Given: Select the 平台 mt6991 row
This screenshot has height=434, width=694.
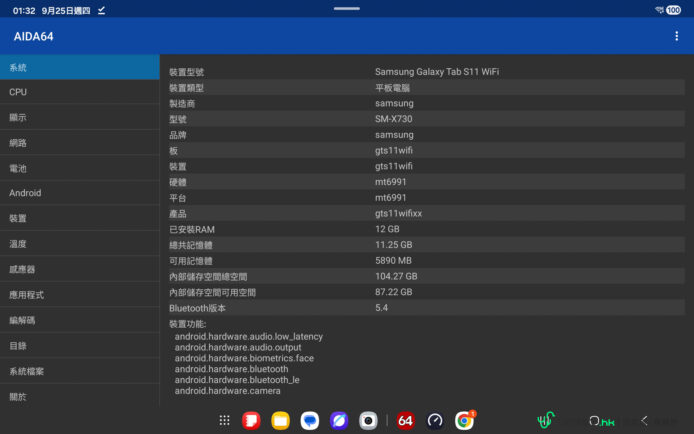Looking at the screenshot, I should [426, 198].
